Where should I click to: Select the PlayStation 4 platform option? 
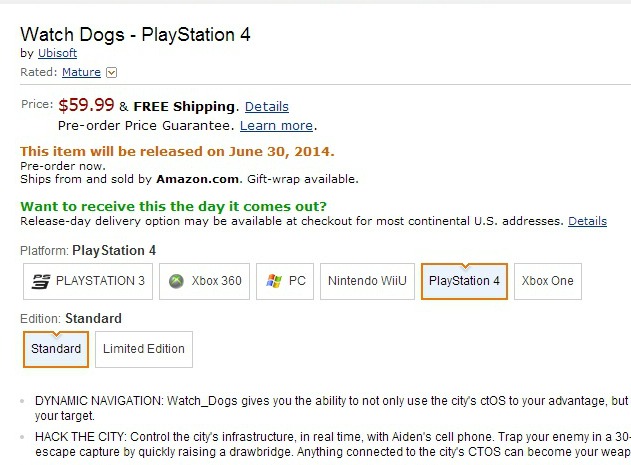(x=464, y=281)
